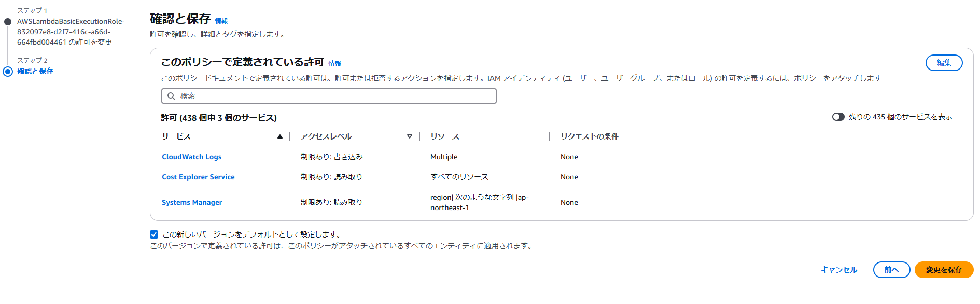
Task: Open 情報 link beside このポリシーで定義されている許可
Action: coord(334,64)
